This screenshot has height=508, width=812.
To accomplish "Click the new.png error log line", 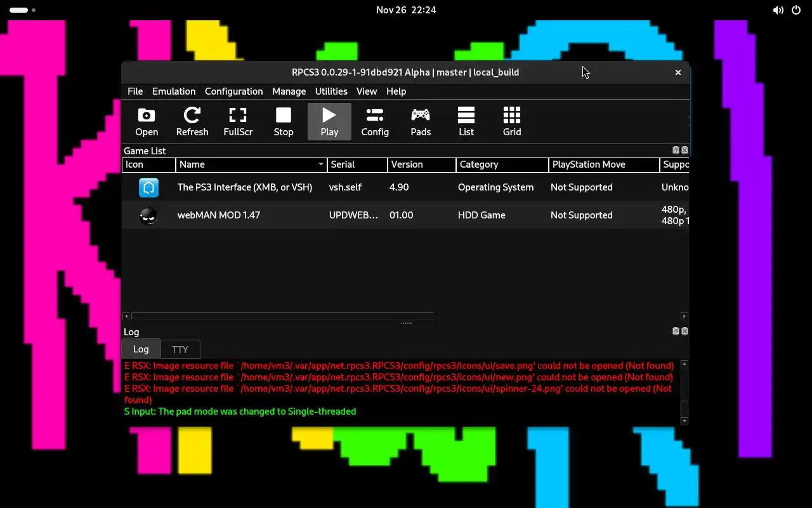I will click(x=398, y=377).
